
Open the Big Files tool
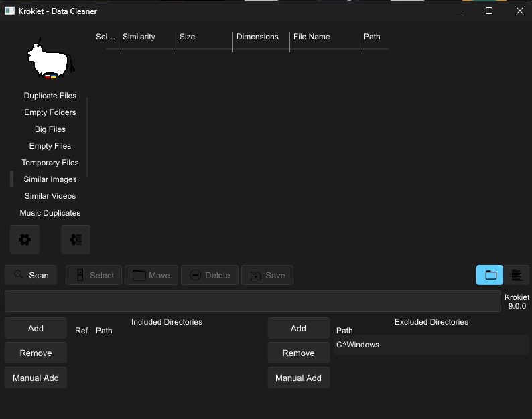[x=50, y=129]
